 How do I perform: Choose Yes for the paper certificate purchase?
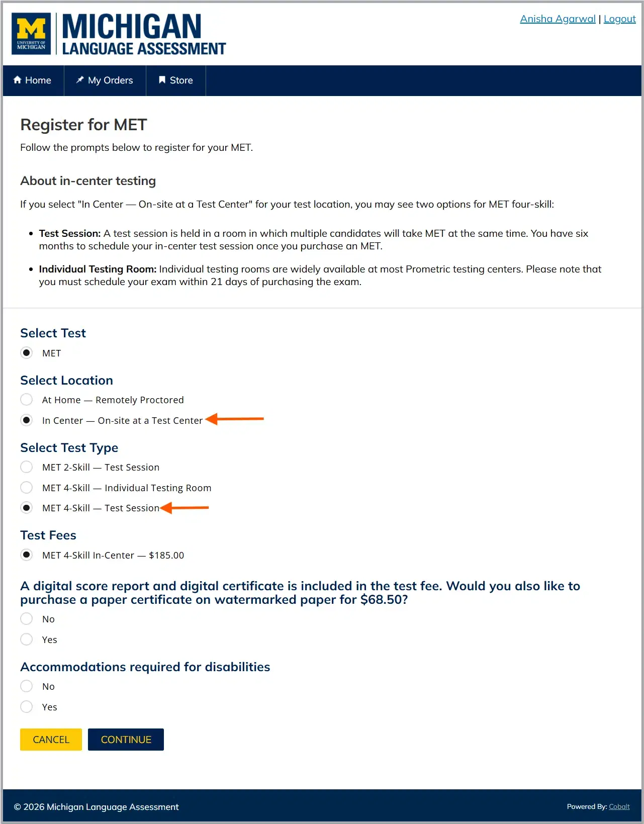tap(26, 639)
